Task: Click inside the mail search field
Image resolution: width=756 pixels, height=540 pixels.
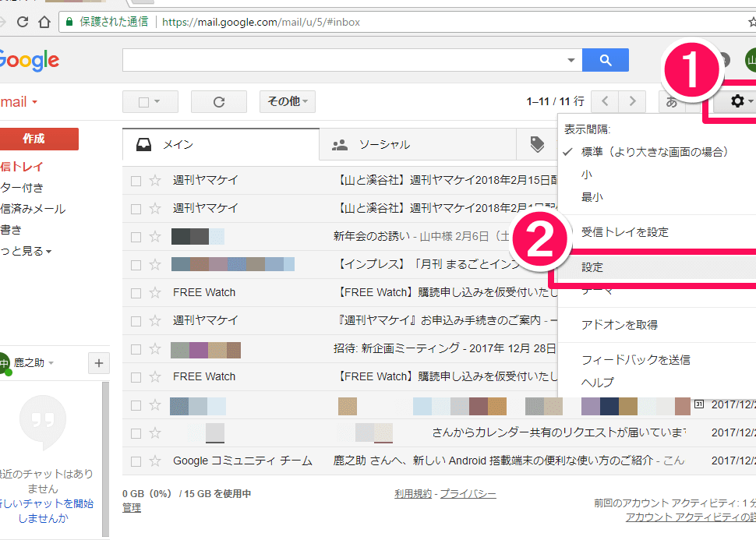Action: tap(343, 60)
